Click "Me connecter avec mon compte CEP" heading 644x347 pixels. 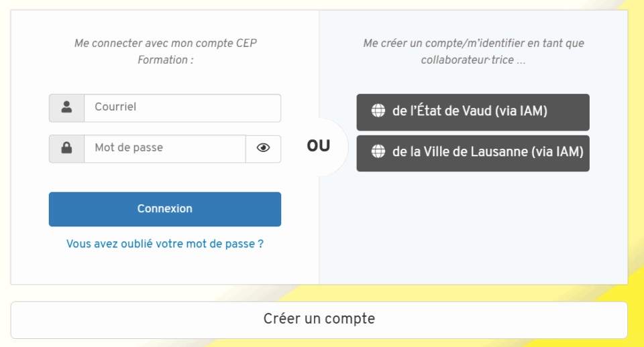[x=165, y=44]
